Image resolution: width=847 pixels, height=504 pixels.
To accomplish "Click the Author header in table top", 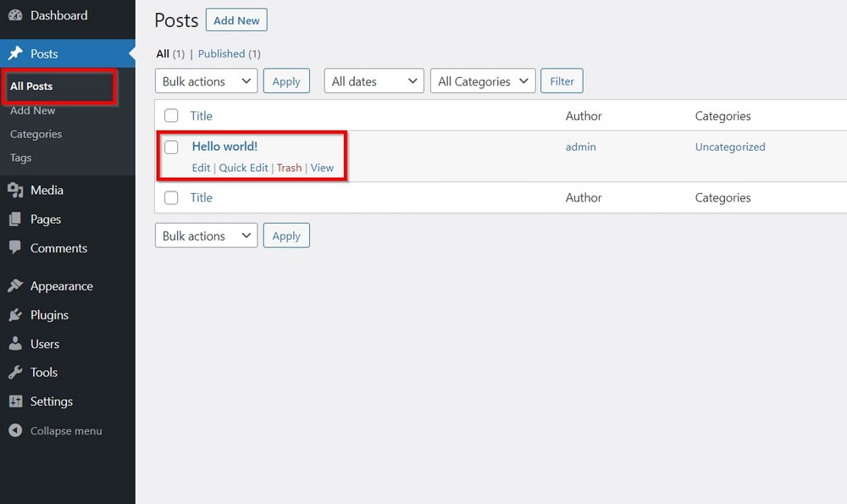I will [584, 115].
